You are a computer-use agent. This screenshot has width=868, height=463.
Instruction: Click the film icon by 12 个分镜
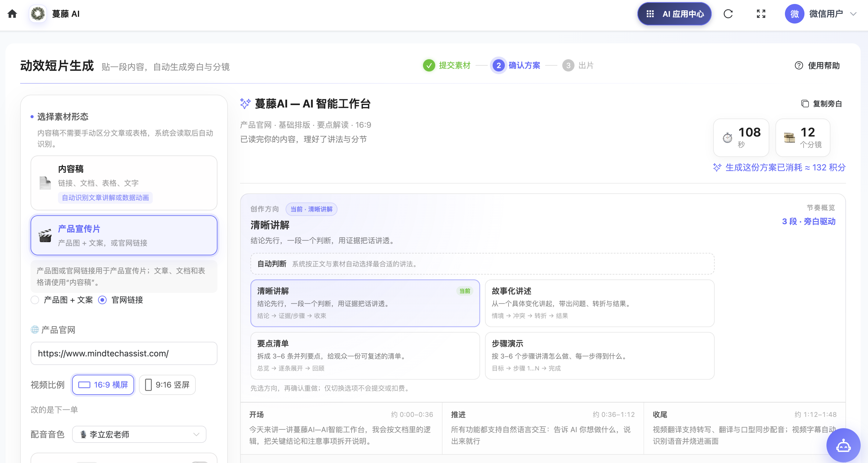(789, 137)
